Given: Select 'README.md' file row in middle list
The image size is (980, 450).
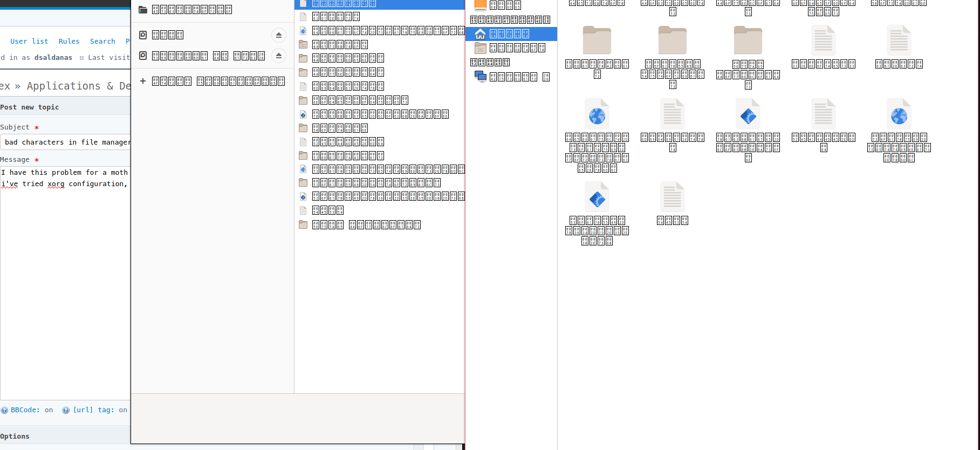Looking at the screenshot, I should (x=380, y=141).
